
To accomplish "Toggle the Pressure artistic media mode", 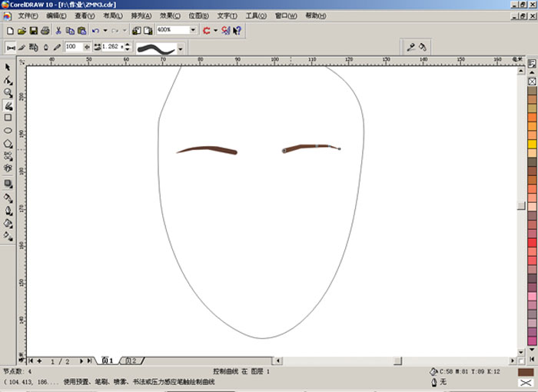I will pos(57,48).
